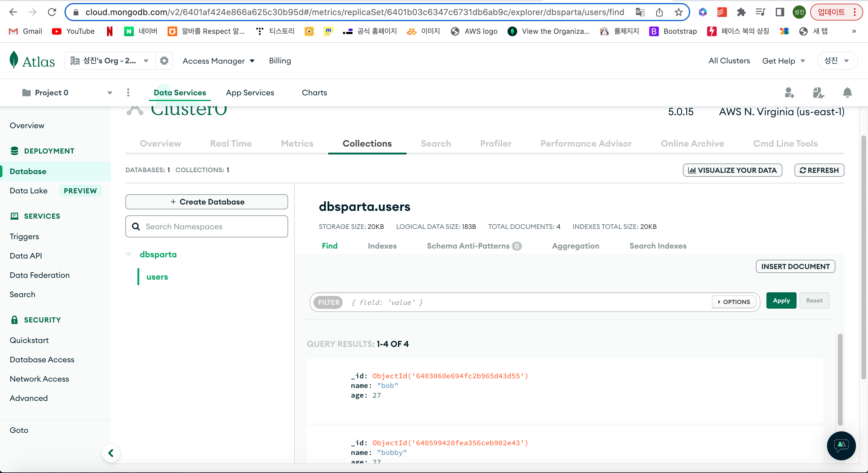This screenshot has width=868, height=473.
Task: Click the main page scrollbar
Action: pyautogui.click(x=863, y=257)
